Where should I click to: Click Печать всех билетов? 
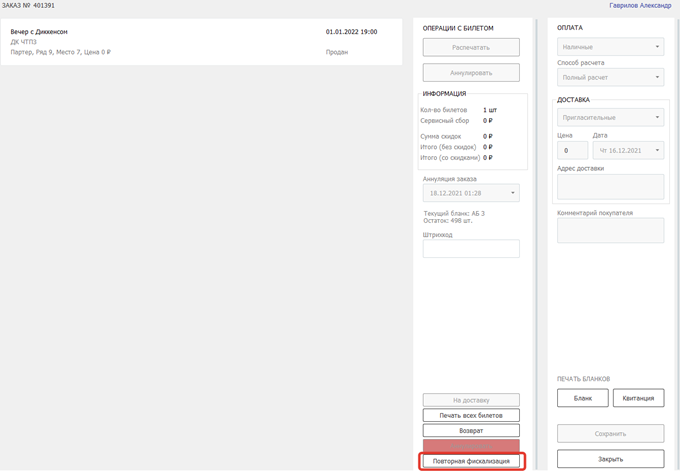pyautogui.click(x=471, y=415)
